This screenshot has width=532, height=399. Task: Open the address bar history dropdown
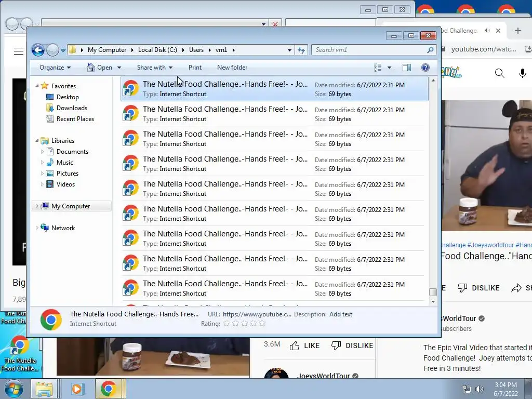point(289,50)
